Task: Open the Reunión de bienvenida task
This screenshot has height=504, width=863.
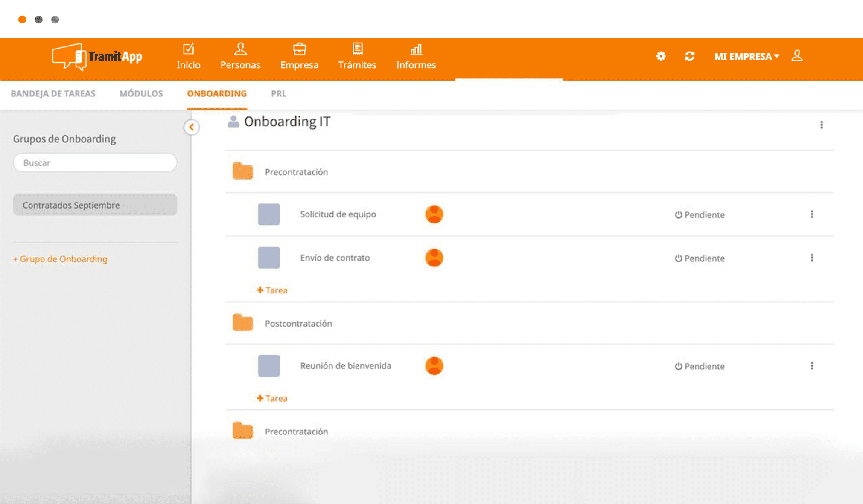Action: click(x=345, y=365)
